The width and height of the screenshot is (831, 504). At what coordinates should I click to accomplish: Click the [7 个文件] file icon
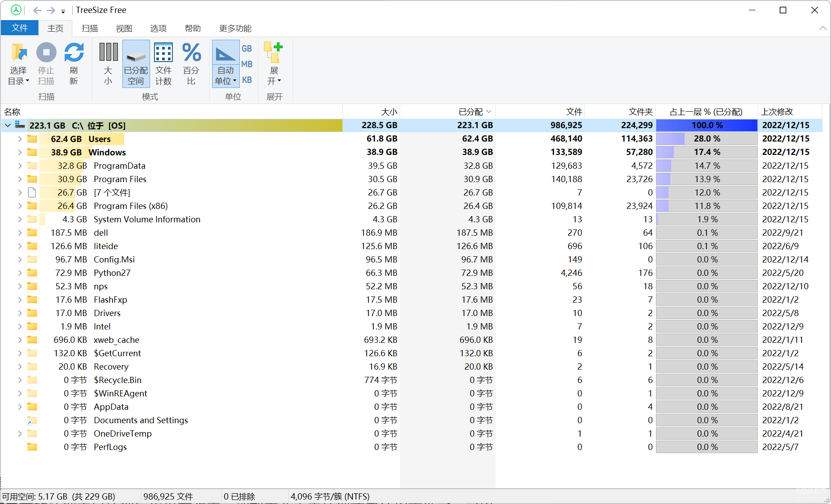point(32,192)
